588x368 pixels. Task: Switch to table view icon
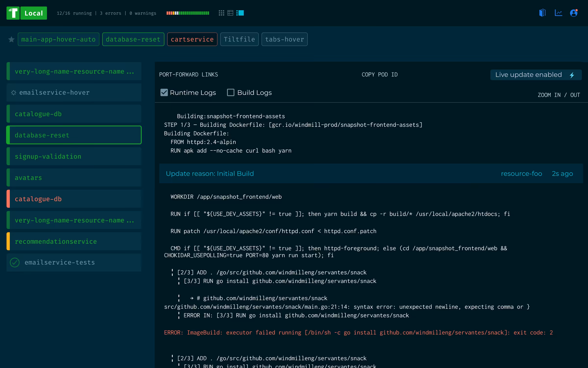pyautogui.click(x=230, y=13)
